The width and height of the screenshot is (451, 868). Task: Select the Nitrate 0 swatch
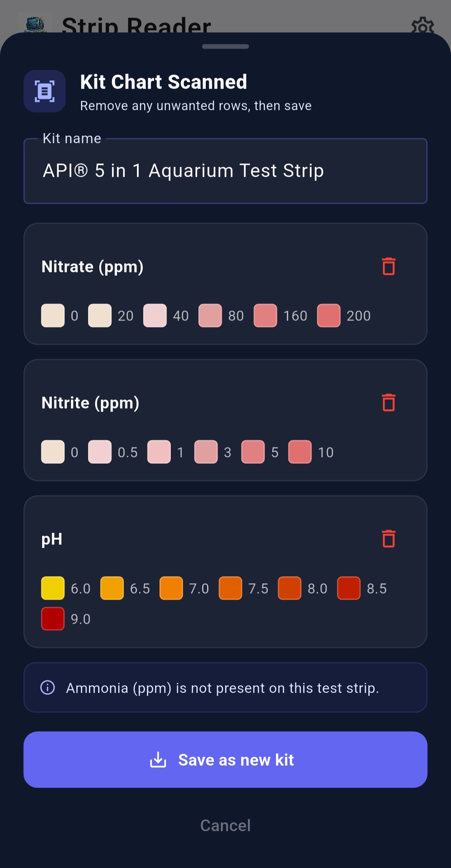(x=52, y=316)
